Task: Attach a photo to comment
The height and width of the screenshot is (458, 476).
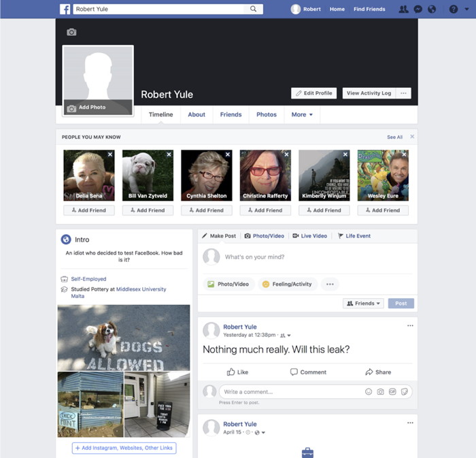Action: (380, 392)
